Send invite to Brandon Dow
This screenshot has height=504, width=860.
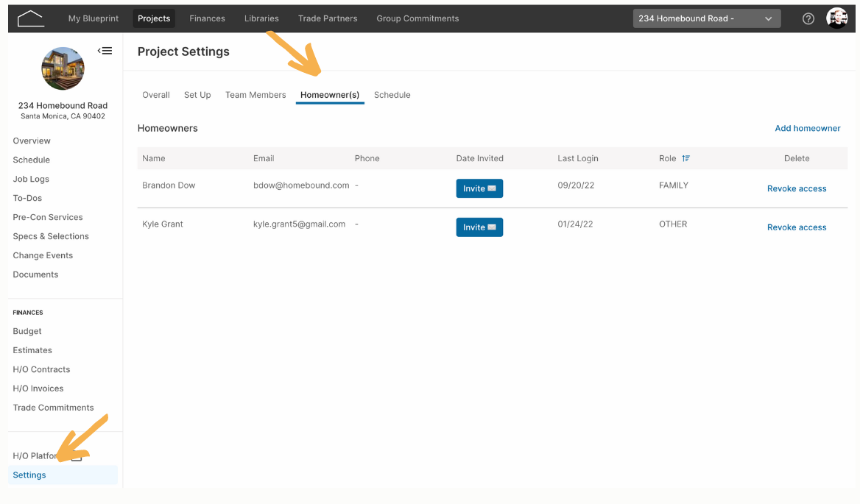coord(479,188)
